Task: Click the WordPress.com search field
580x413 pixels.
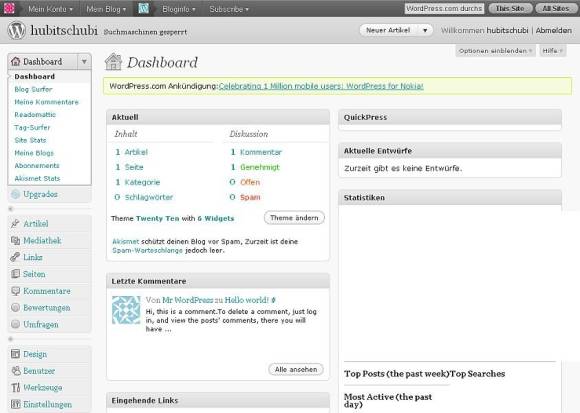Action: [444, 9]
